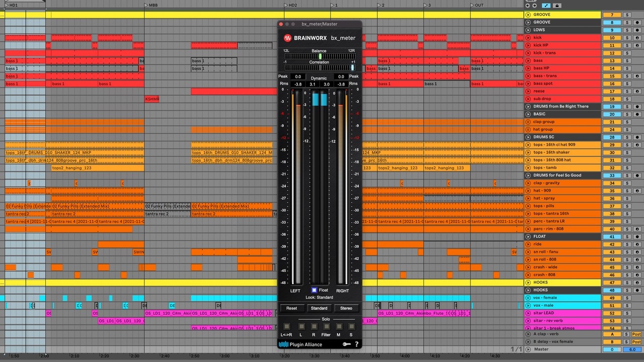The width and height of the screenshot is (644, 362).
Task: Click the Plugin Alliance logo
Action: 301,344
